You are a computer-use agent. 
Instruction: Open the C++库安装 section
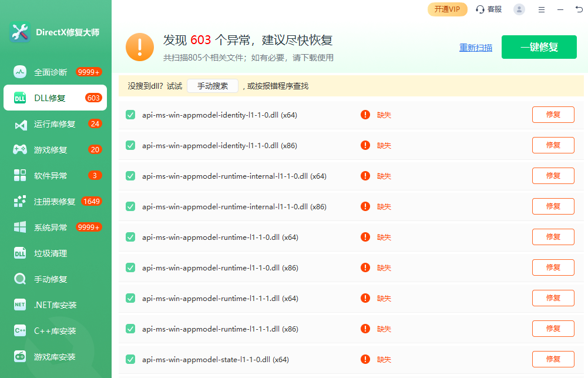point(55,331)
